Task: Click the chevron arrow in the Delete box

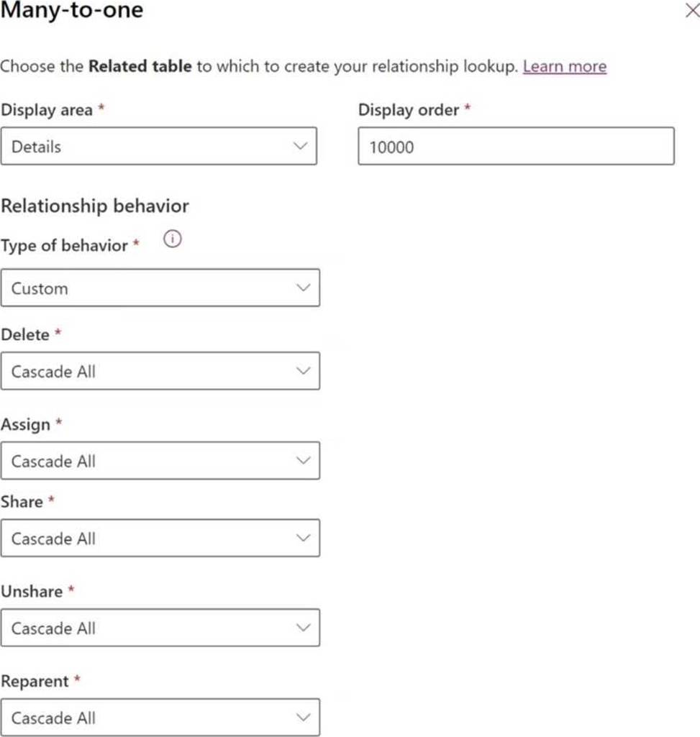Action: (x=304, y=371)
